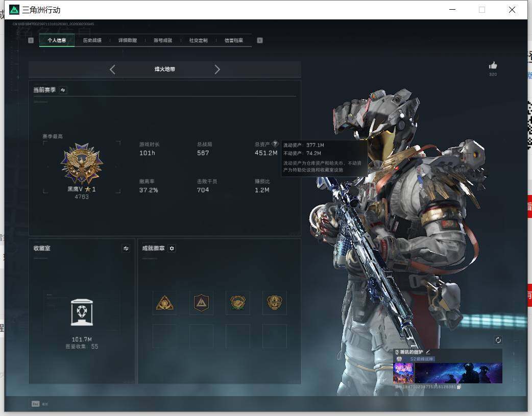532x416 pixels.
Task: Click the 1.2M 赚损比 value
Action: 262,190
